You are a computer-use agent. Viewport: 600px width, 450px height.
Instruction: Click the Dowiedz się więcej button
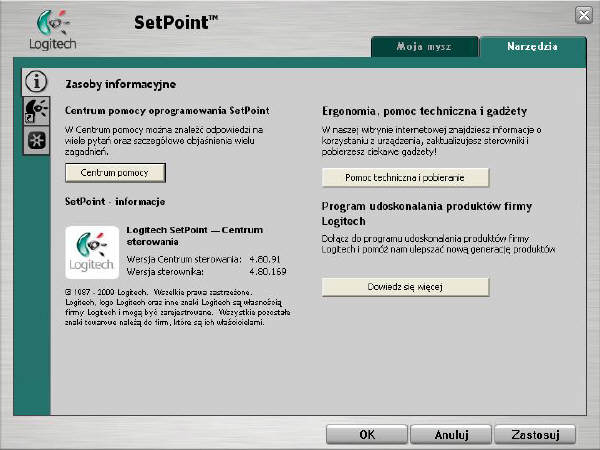click(x=405, y=287)
